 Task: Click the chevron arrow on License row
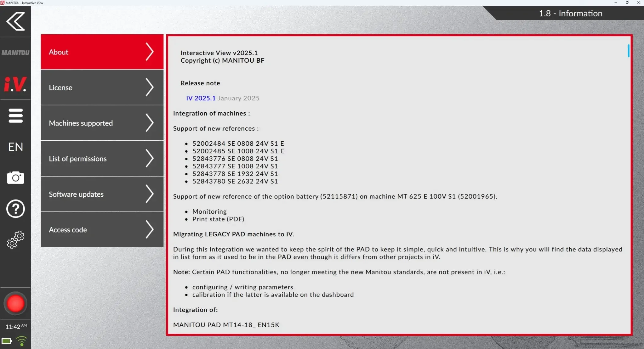pyautogui.click(x=150, y=87)
